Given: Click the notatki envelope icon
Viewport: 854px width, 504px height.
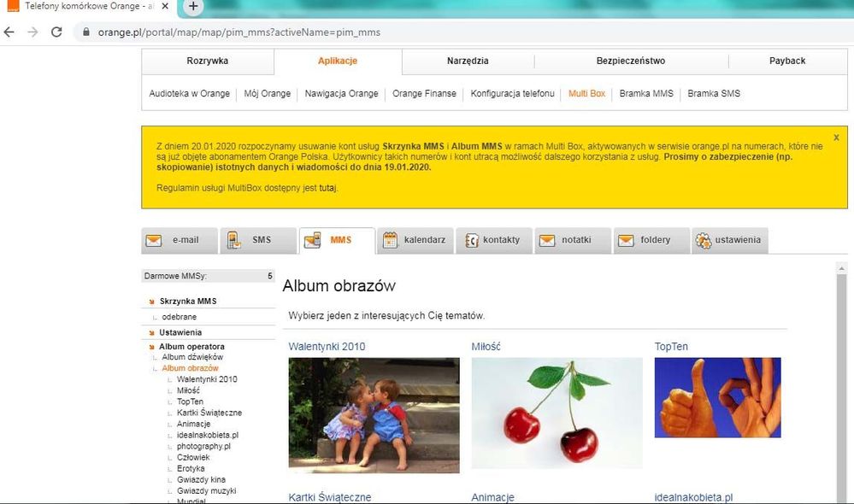Looking at the screenshot, I should click(x=547, y=240).
